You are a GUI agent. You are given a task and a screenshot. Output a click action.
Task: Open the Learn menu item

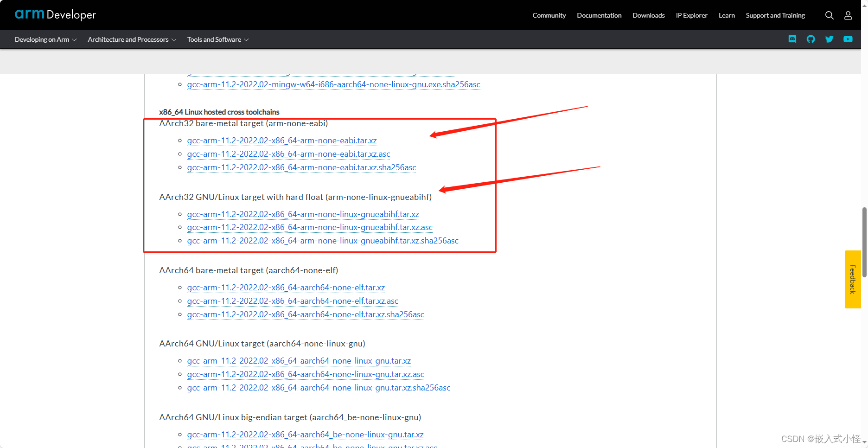click(x=727, y=15)
